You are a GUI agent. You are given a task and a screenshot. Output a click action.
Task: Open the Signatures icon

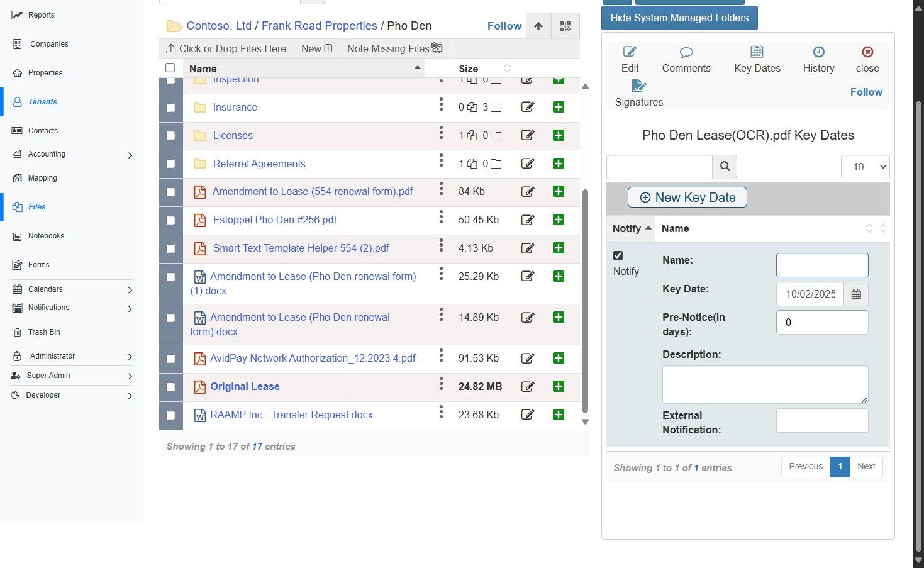pyautogui.click(x=638, y=86)
